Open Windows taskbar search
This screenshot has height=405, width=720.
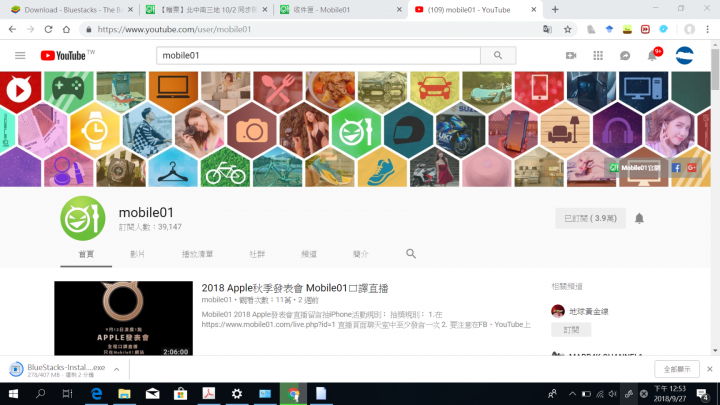(40, 394)
